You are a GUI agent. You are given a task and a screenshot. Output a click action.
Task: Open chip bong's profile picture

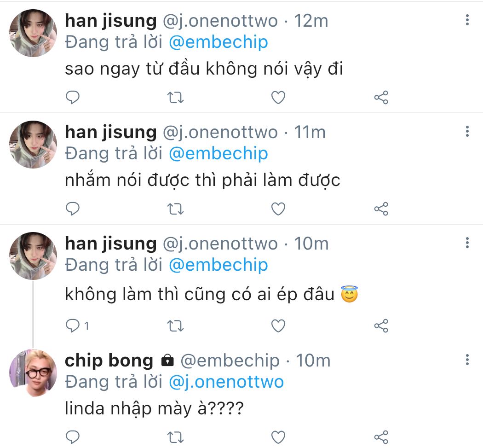pyautogui.click(x=33, y=373)
